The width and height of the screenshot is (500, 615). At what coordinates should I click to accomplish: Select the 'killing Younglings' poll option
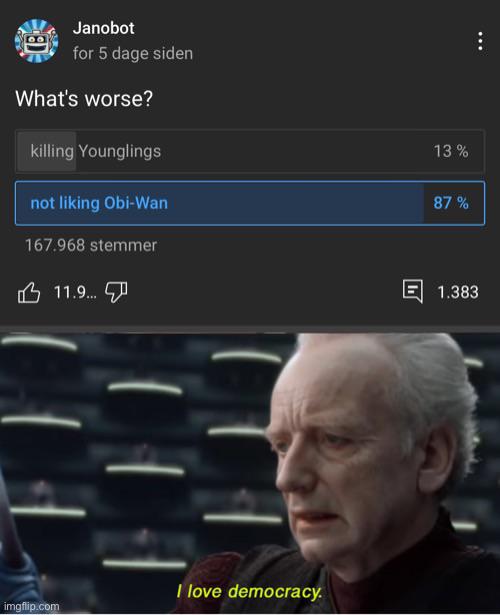(250, 151)
